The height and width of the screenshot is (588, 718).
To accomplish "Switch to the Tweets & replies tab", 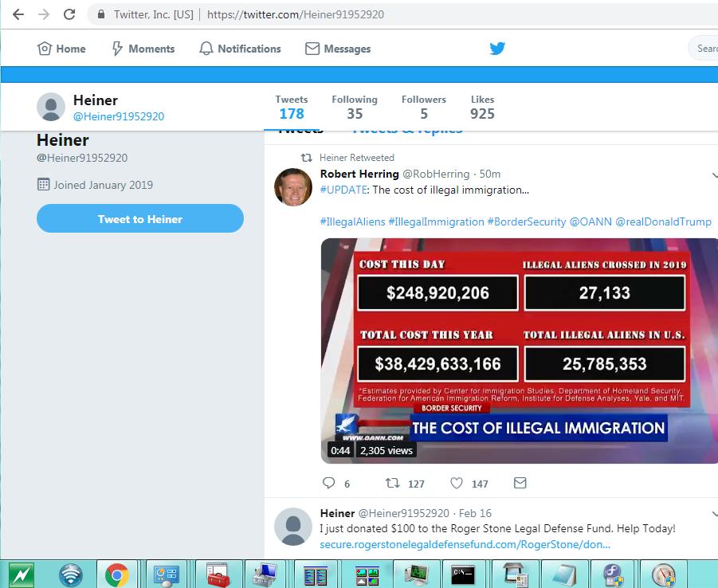I will tap(407, 127).
